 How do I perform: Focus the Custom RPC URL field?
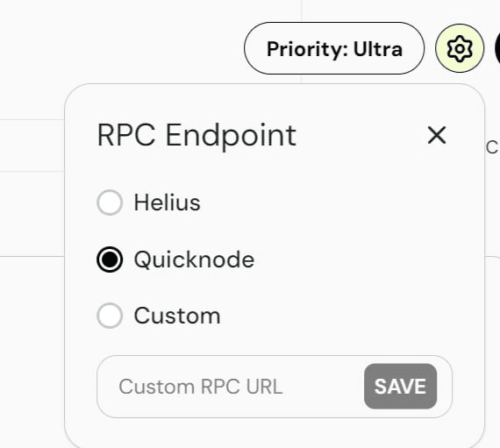(x=275, y=387)
